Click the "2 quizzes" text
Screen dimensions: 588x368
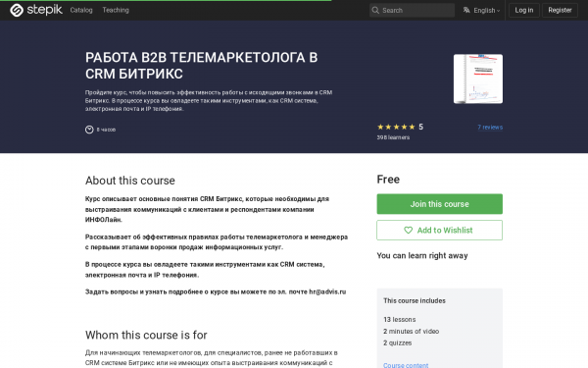coord(397,342)
